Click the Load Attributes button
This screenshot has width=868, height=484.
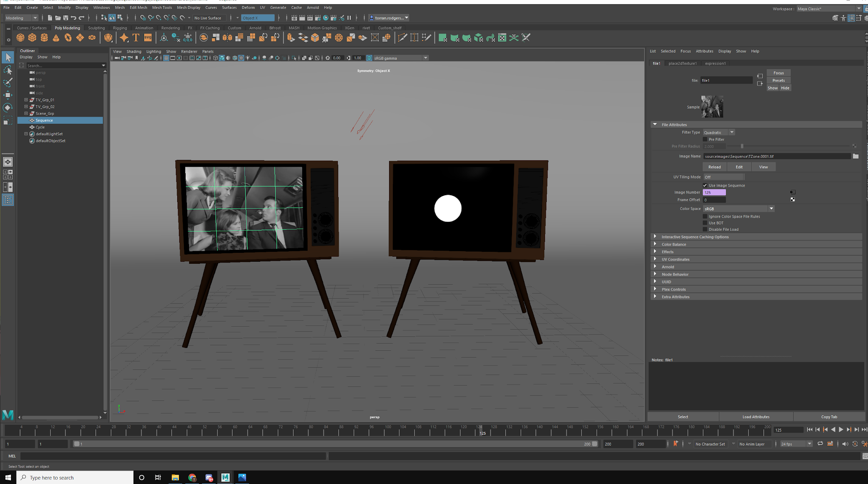coord(755,417)
